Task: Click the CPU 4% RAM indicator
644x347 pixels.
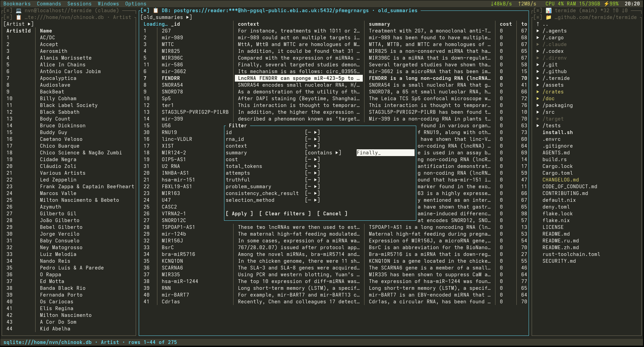Action: tap(573, 4)
